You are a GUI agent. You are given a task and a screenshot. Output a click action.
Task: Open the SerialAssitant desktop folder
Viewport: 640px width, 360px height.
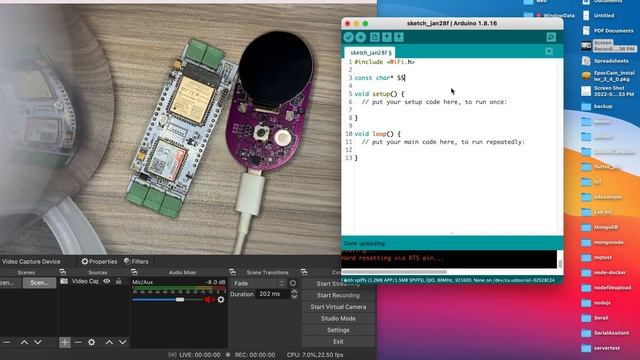[605, 333]
